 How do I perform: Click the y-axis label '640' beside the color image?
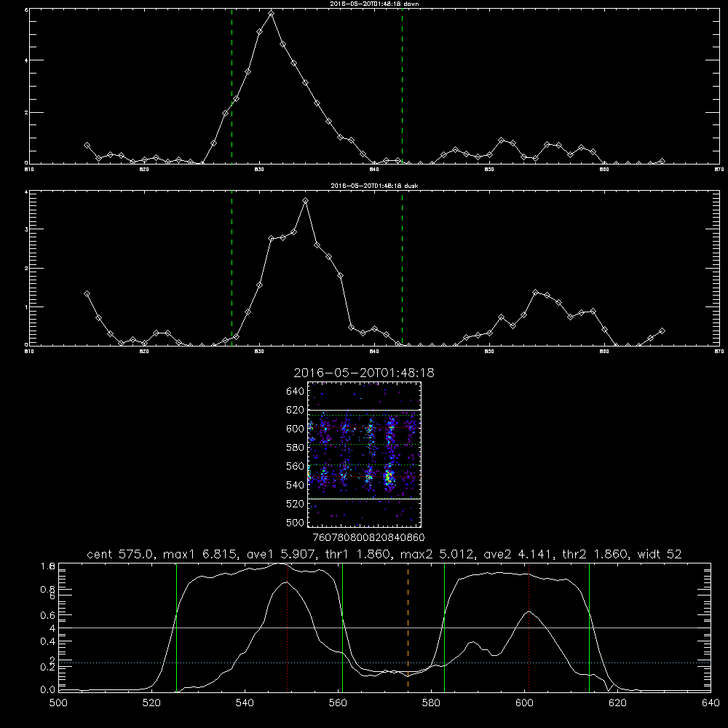(296, 392)
